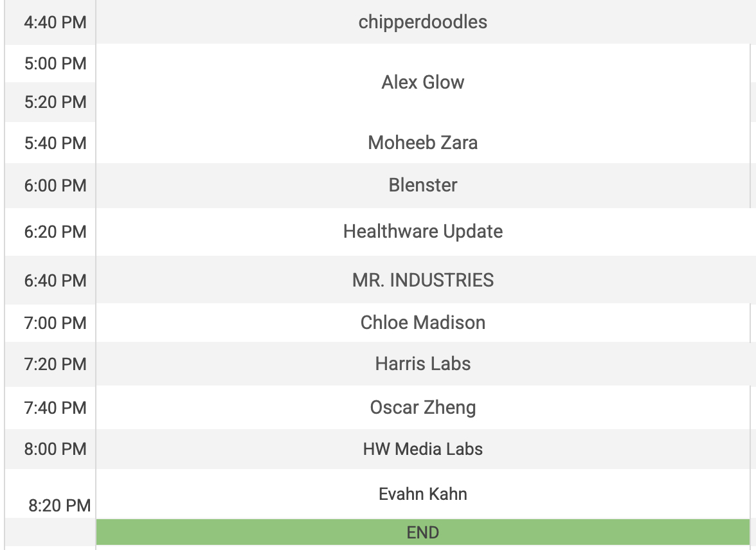Click the 7:40 PM time cell

coord(55,408)
